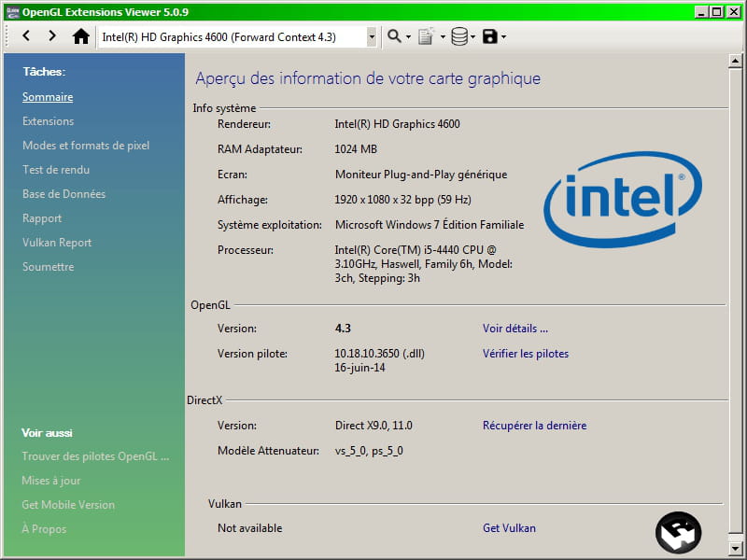Click the back navigation arrow

click(x=26, y=36)
